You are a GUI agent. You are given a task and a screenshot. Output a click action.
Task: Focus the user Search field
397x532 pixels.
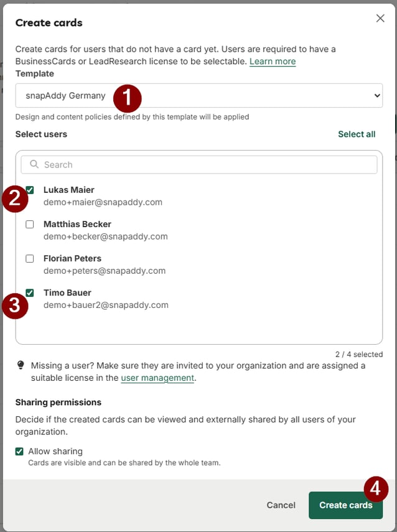tap(199, 164)
